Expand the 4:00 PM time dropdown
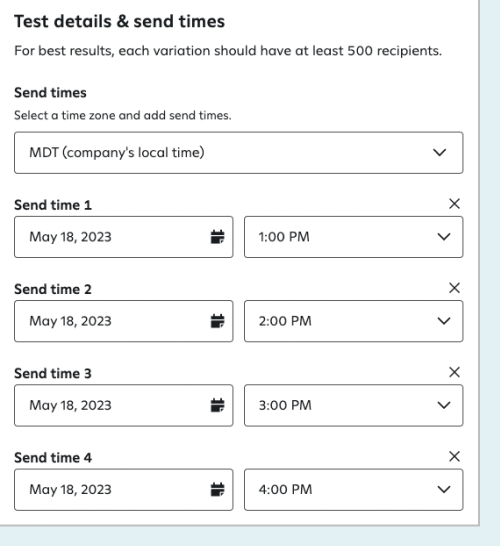The width and height of the screenshot is (500, 546). [353, 490]
